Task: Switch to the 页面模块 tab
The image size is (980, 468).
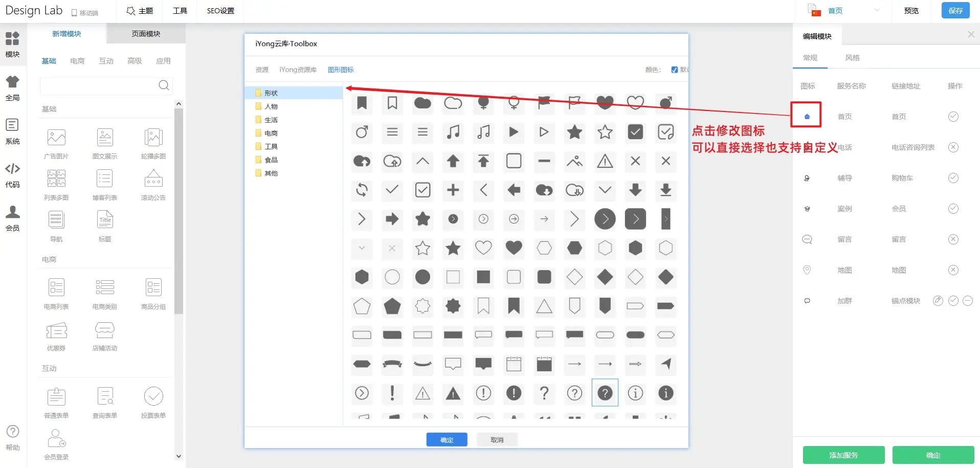Action: (x=146, y=34)
